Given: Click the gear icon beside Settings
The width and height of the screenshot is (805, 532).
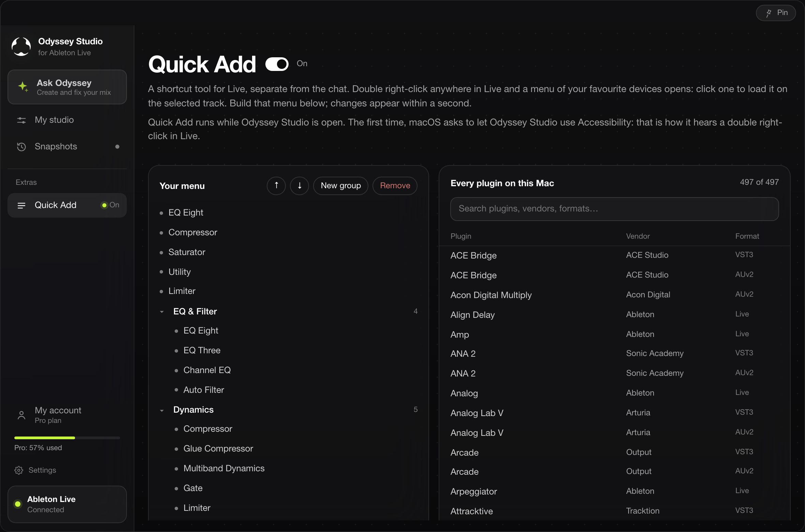Looking at the screenshot, I should pyautogui.click(x=19, y=470).
